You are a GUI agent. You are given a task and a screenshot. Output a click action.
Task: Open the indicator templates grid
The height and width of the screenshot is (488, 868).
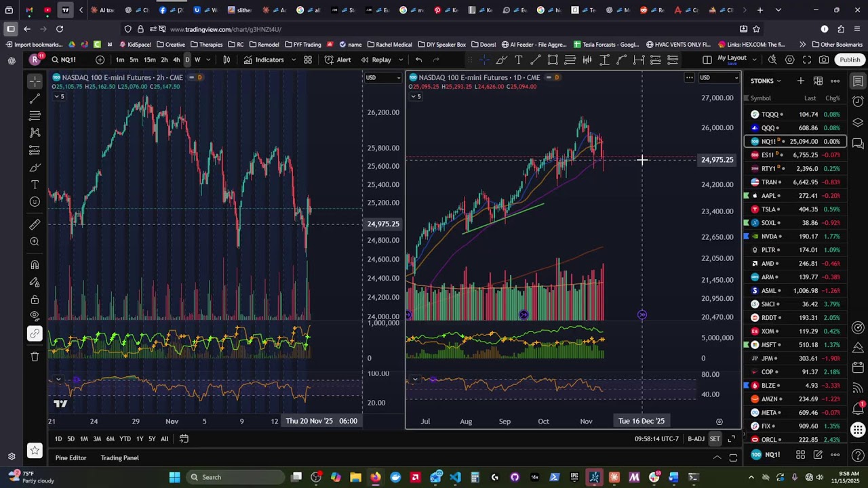point(308,60)
